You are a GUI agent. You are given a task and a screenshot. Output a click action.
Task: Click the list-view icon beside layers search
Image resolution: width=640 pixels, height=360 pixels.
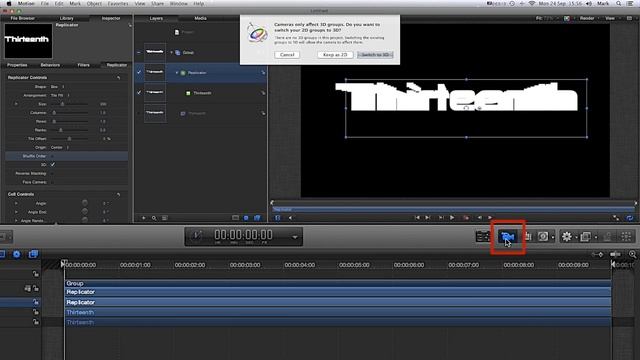[x=164, y=218]
